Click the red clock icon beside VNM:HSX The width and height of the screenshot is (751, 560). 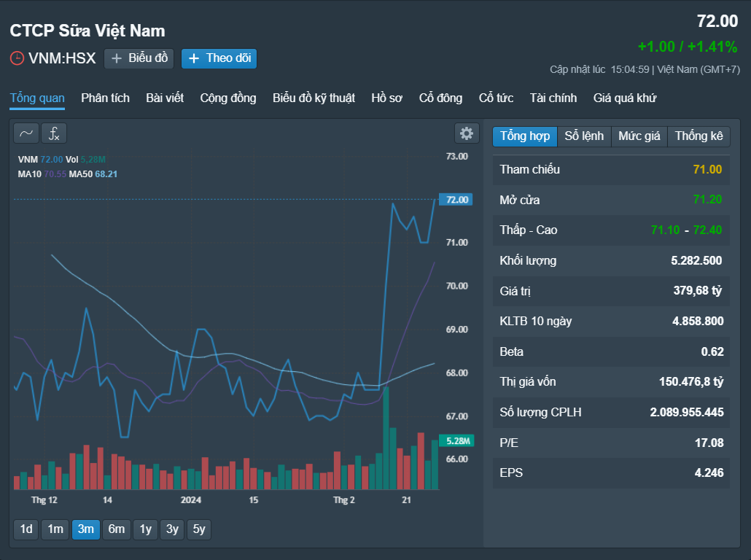17,58
